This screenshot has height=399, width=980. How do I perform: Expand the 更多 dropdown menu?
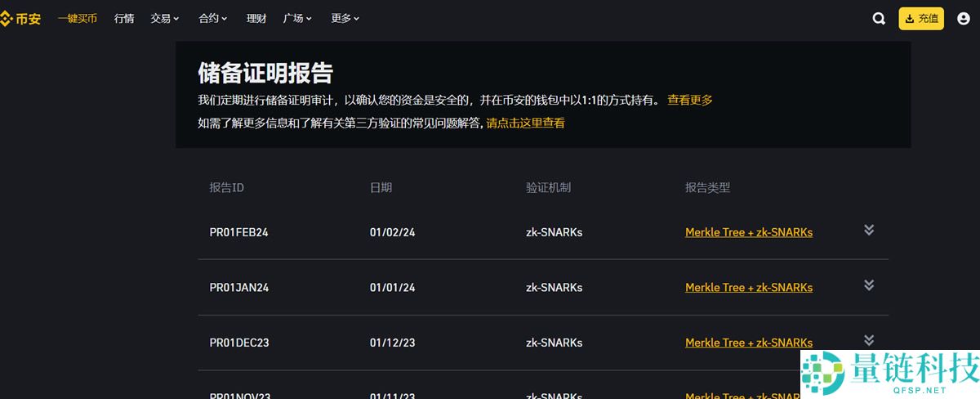coord(345,18)
